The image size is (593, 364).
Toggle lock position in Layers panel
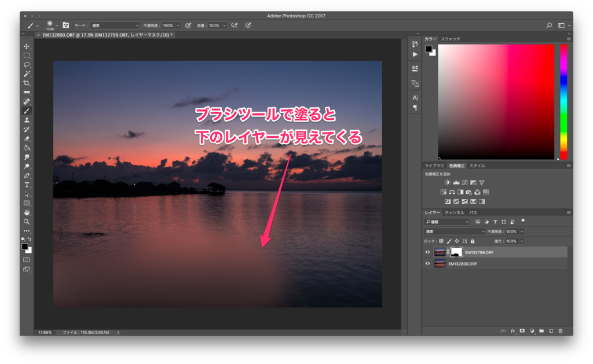[457, 241]
